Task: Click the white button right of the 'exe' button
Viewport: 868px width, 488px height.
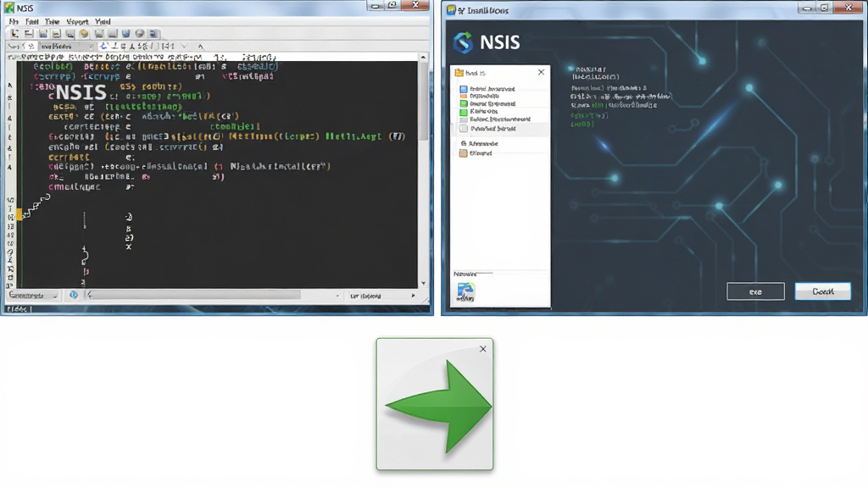Action: (x=822, y=291)
